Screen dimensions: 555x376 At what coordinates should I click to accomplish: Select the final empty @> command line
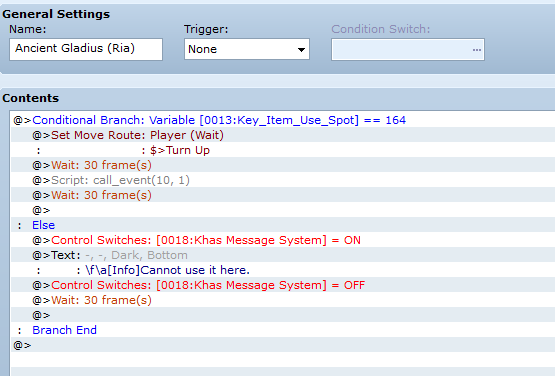coord(22,345)
